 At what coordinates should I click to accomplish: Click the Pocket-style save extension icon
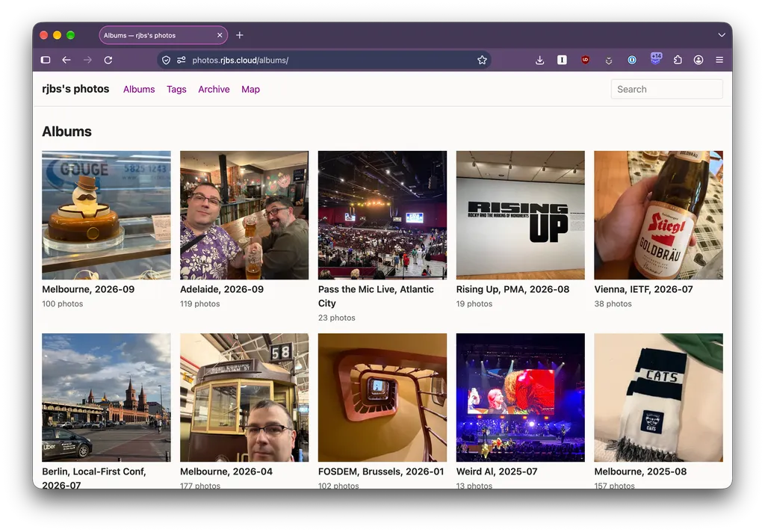[608, 61]
